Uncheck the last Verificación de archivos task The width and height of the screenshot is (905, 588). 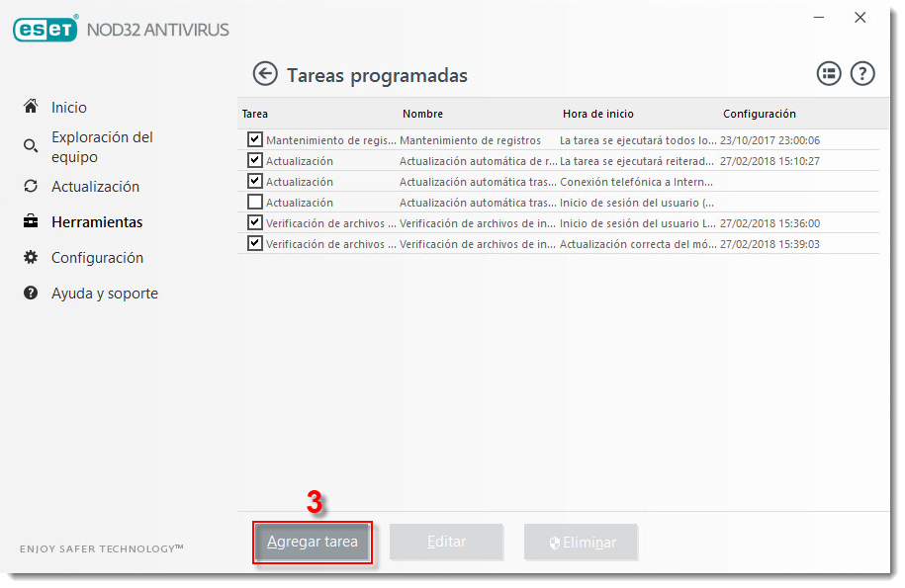[x=255, y=244]
